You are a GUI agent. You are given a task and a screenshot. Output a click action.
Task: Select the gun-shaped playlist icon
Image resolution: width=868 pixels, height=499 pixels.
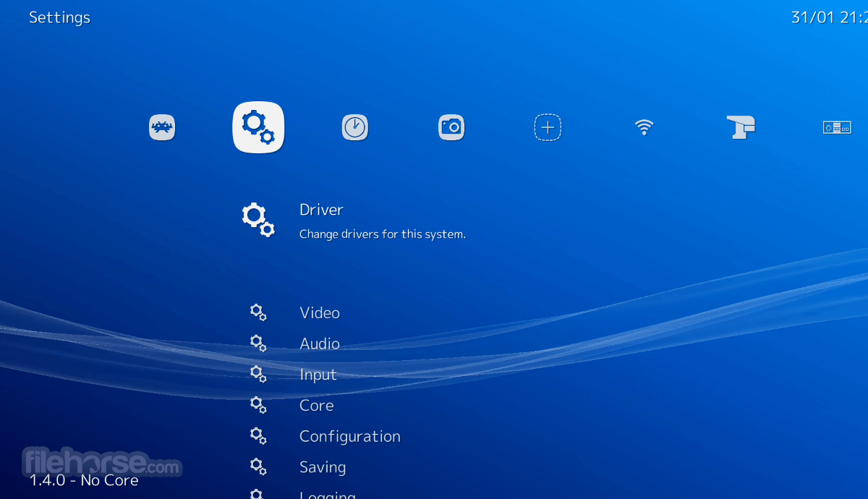741,128
